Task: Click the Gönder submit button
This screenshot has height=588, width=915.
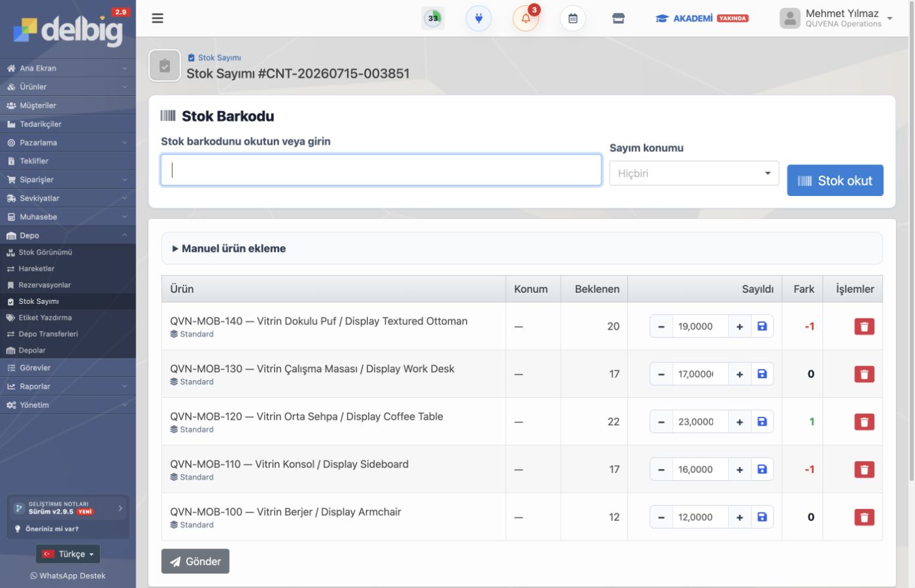Action: (196, 561)
